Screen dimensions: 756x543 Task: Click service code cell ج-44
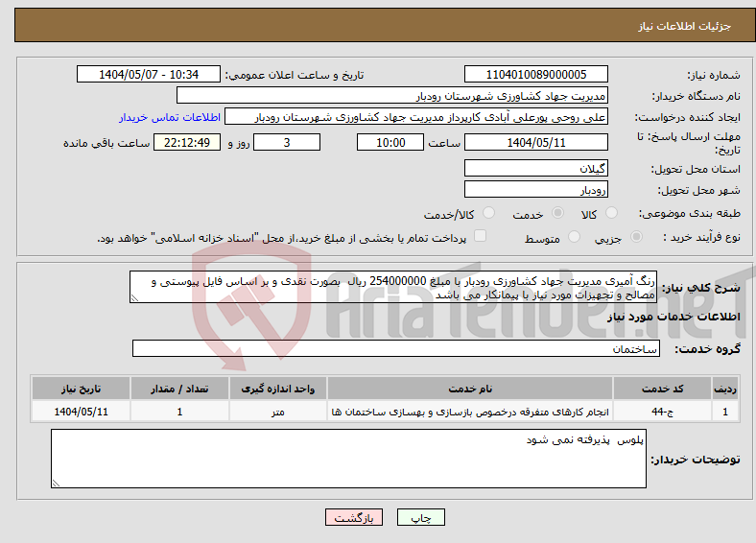(663, 412)
